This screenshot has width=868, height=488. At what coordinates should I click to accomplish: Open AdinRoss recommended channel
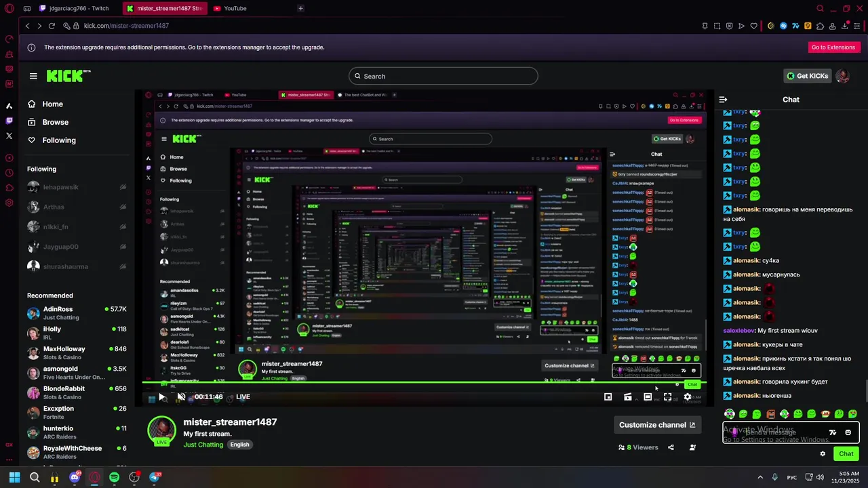pos(77,313)
